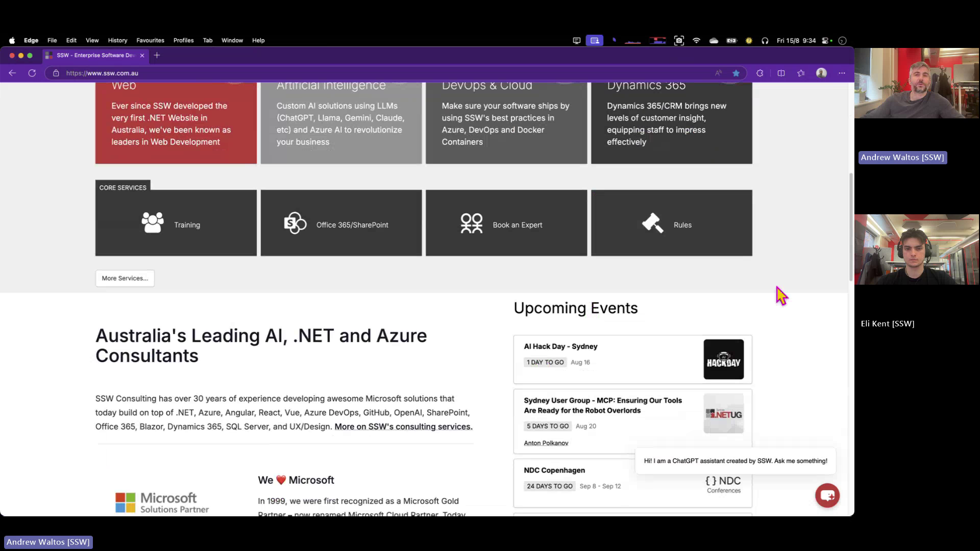Select Eli Kent video tile
980x551 pixels.
tap(917, 249)
